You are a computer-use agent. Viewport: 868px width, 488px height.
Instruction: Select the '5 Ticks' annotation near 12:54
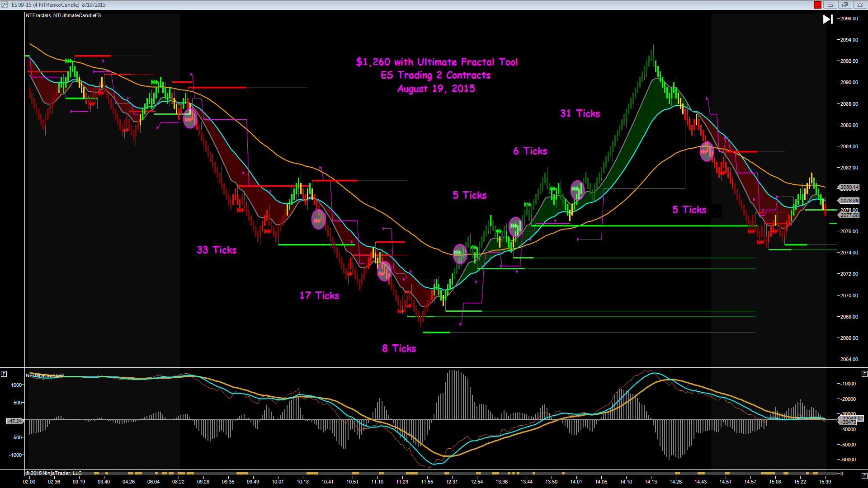(469, 195)
